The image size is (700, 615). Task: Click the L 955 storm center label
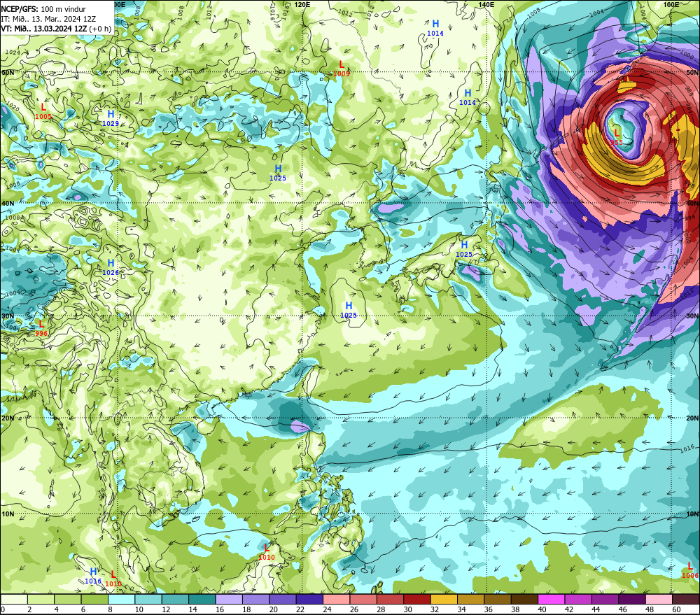pos(617,136)
